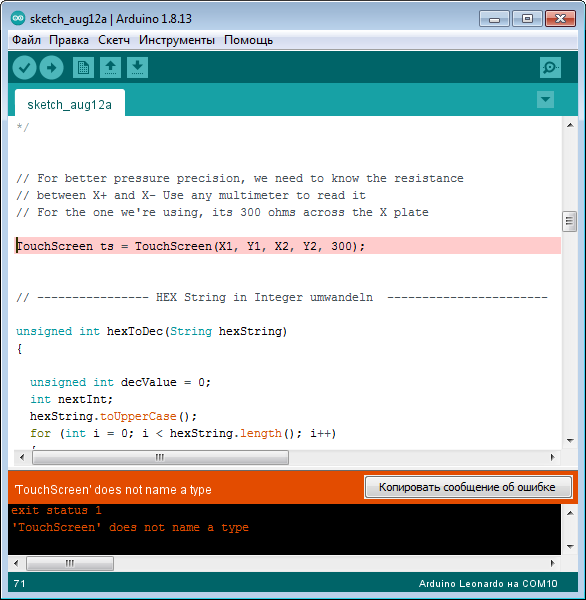The image size is (586, 600).
Task: Click the 'hexString.toUpperCase();' line
Action: (113, 416)
